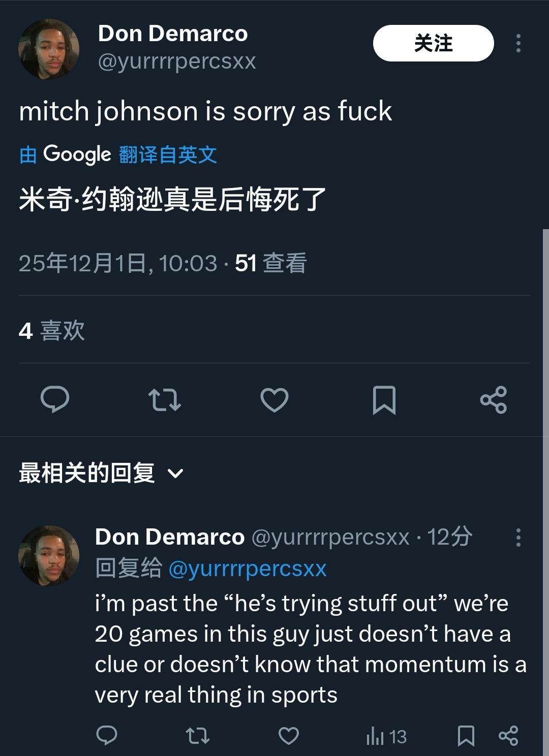Open the reply's three-dot more menu
This screenshot has width=549, height=756.
point(518,537)
